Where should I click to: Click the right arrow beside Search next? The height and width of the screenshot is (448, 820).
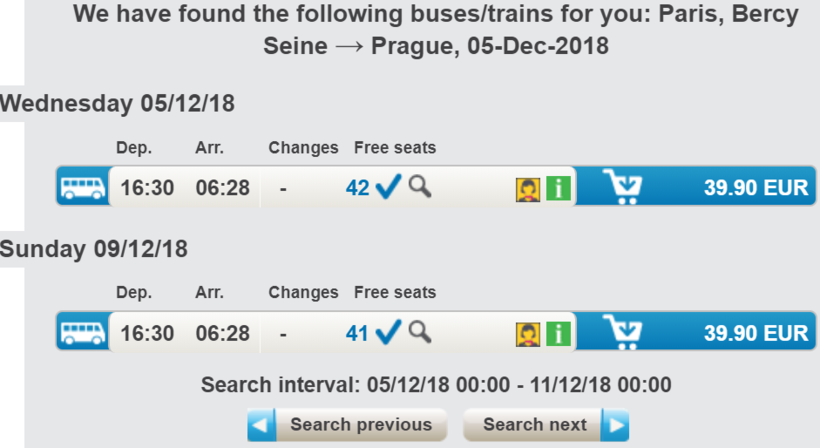tap(615, 426)
